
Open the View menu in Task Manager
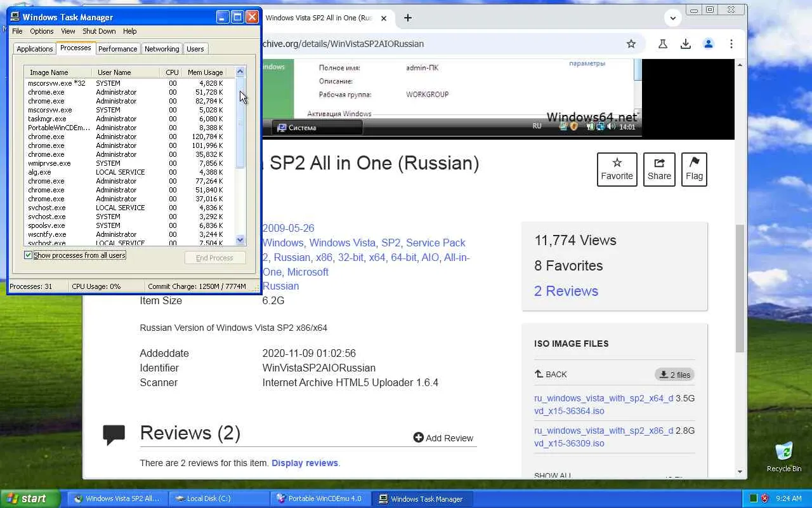point(68,31)
